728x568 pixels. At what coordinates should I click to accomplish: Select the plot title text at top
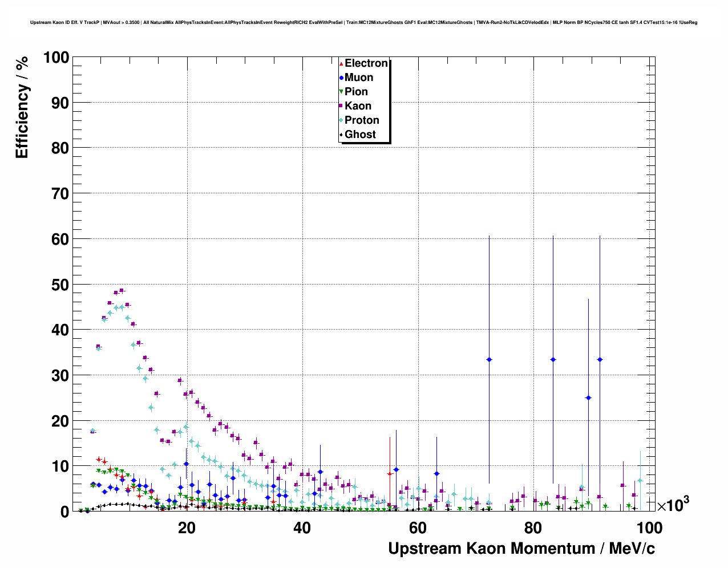[x=363, y=23]
